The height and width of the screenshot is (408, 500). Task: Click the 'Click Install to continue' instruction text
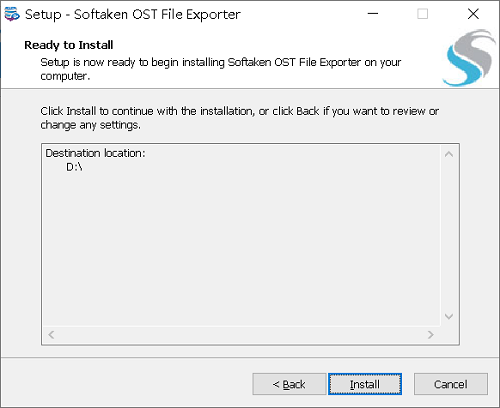pyautogui.click(x=239, y=118)
